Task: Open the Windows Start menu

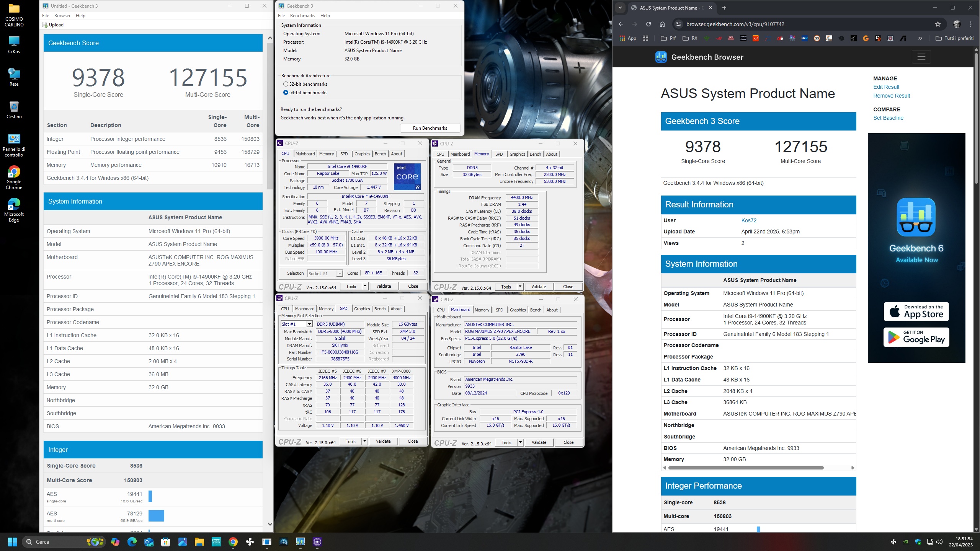Action: coord(12,542)
